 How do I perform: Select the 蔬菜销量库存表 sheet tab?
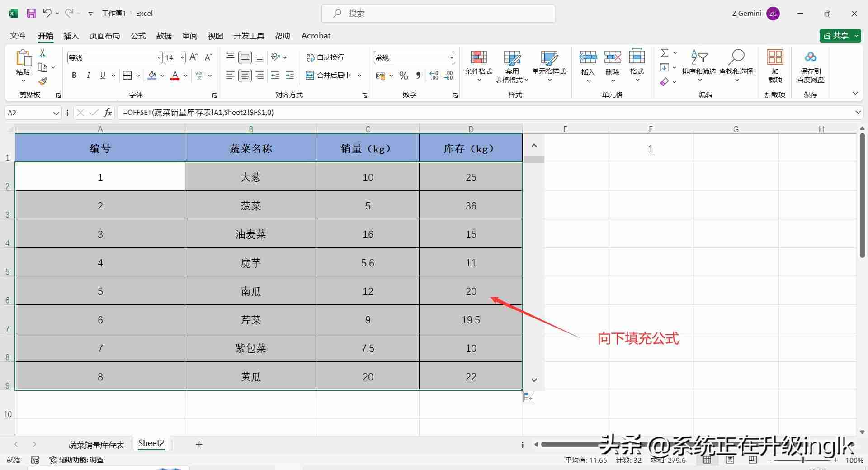click(96, 444)
